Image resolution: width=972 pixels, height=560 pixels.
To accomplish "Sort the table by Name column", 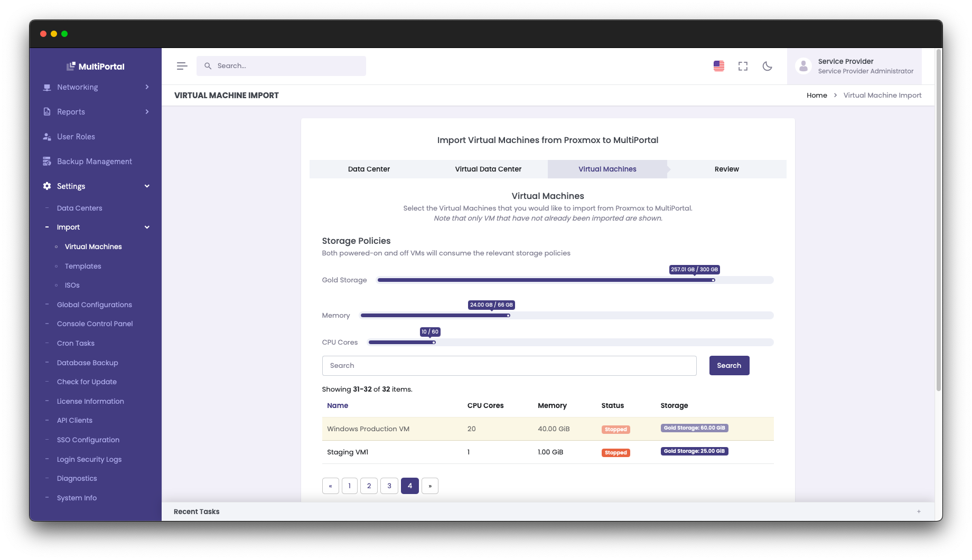I will click(337, 406).
